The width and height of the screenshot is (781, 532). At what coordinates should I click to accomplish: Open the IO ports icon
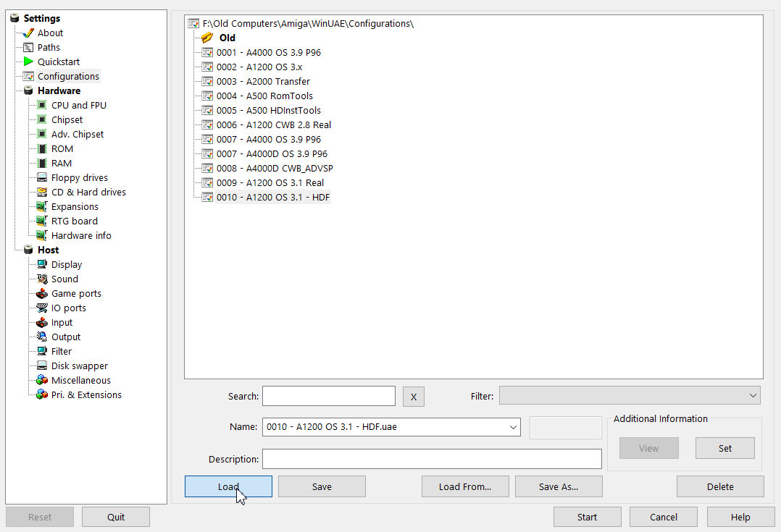42,308
